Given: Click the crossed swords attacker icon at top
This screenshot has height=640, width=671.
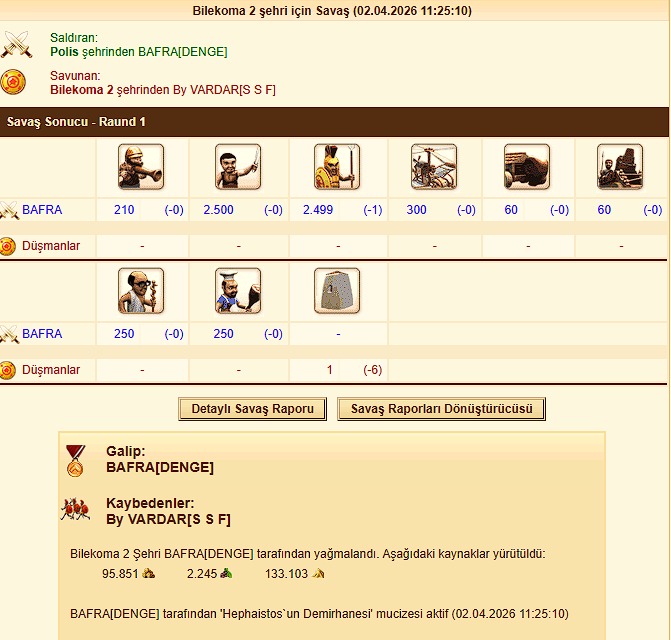Looking at the screenshot, I should (x=16, y=44).
